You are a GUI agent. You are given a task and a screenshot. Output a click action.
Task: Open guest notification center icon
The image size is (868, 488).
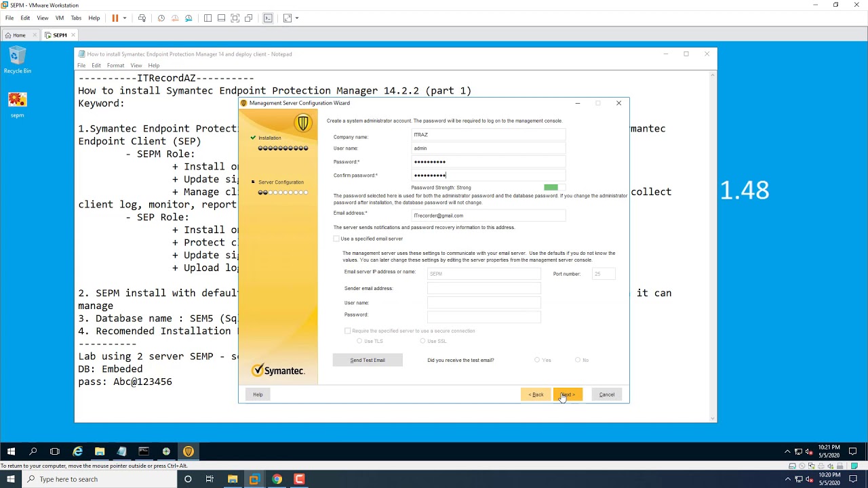tap(853, 451)
